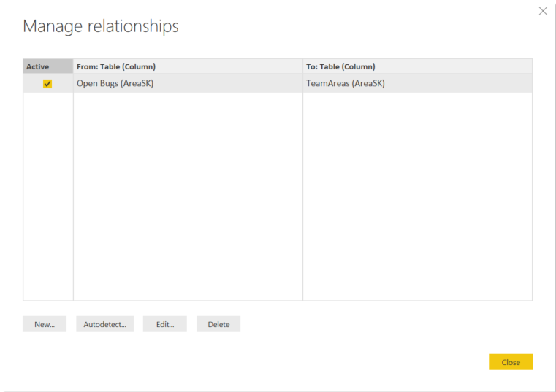Run Autodetect... for relationships
Screen dimensions: 556x392
105,324
